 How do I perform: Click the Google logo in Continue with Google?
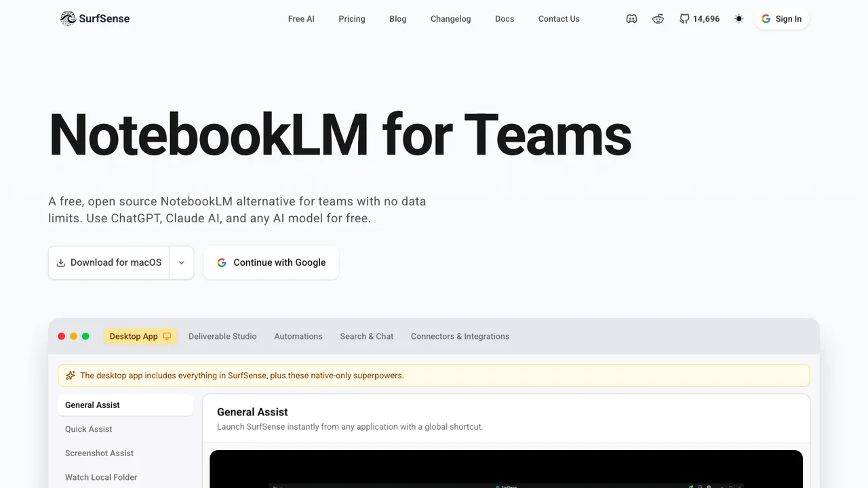pyautogui.click(x=222, y=262)
